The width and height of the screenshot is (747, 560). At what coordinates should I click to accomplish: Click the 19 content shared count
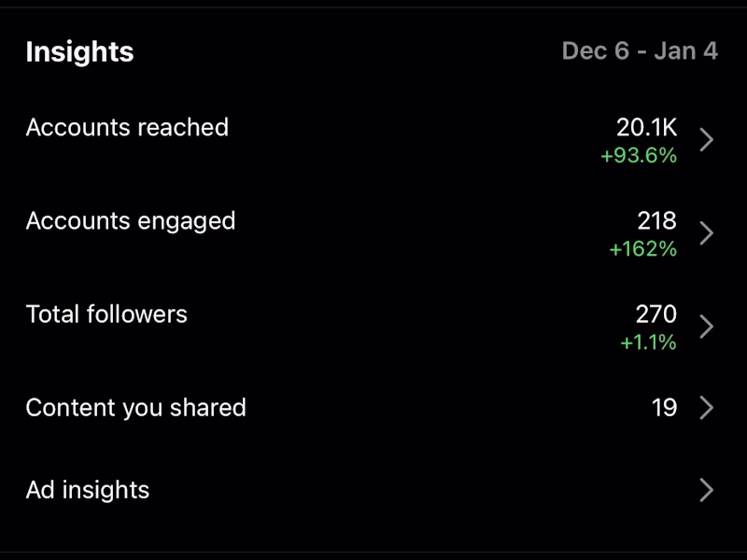[x=664, y=408]
